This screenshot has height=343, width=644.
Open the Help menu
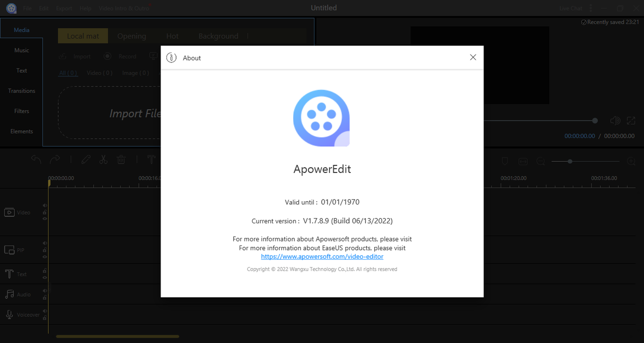pyautogui.click(x=86, y=9)
